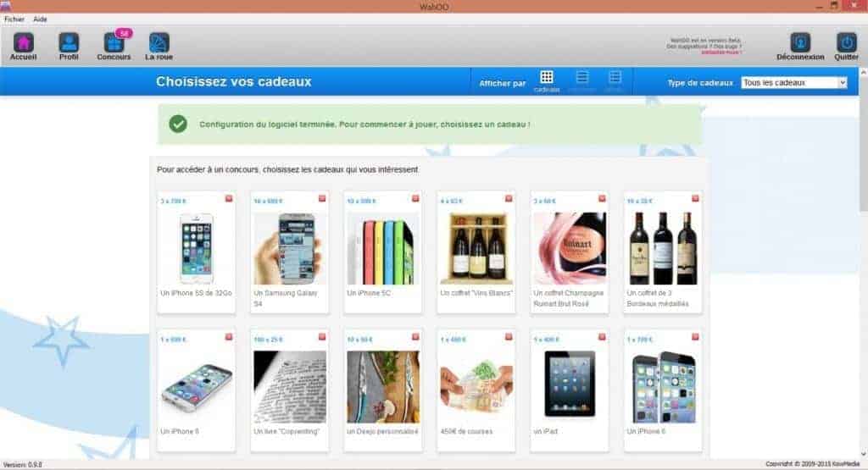Image resolution: width=868 pixels, height=470 pixels.
Task: Click the app icon in the title bar
Action: [6, 6]
